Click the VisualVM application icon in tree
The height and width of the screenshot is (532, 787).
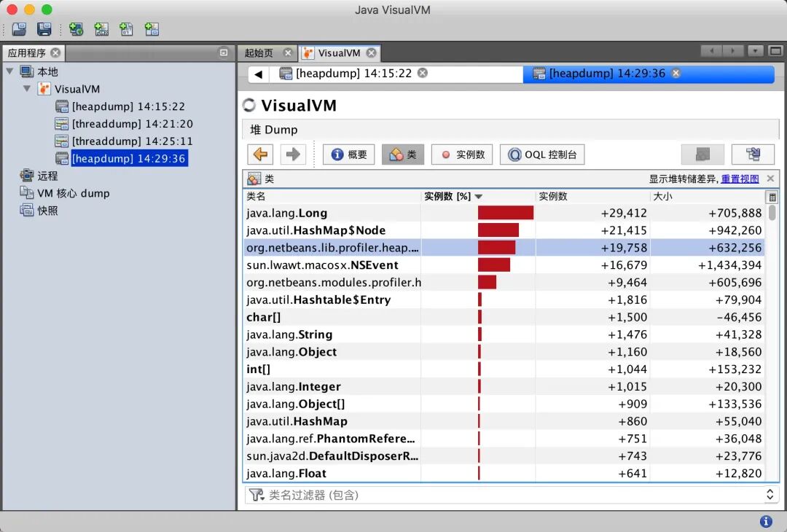[44, 89]
